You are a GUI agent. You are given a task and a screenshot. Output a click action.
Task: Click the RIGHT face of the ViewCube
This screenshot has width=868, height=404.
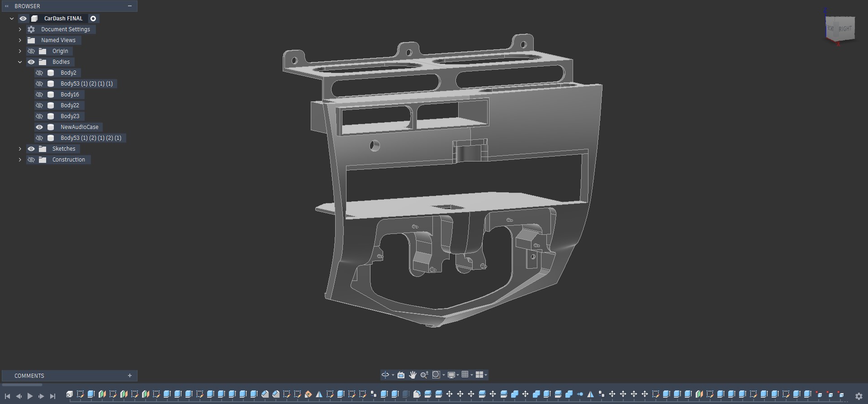coord(845,29)
